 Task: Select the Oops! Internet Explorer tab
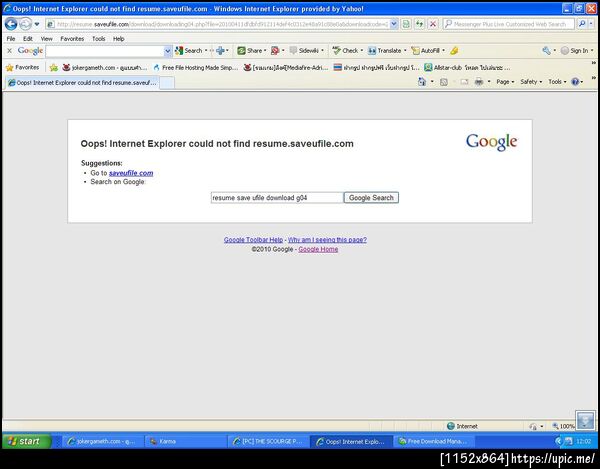82,83
